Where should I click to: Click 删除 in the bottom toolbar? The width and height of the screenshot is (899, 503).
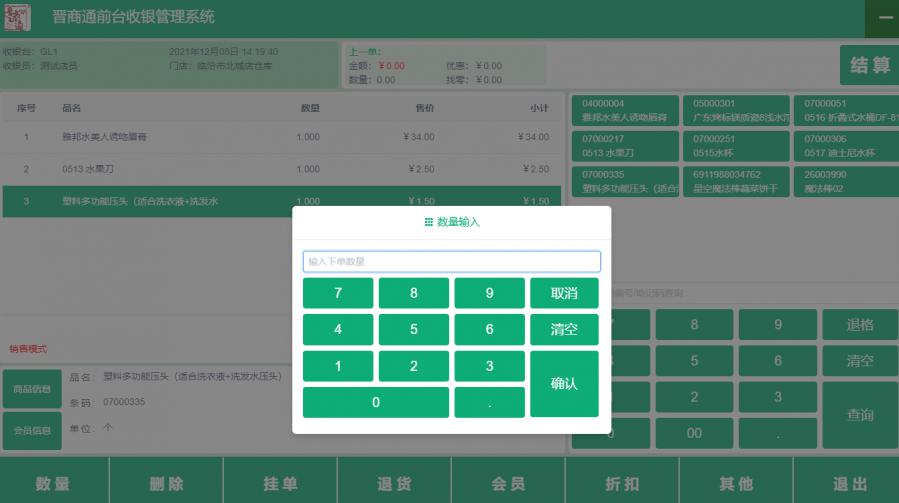coord(166,483)
